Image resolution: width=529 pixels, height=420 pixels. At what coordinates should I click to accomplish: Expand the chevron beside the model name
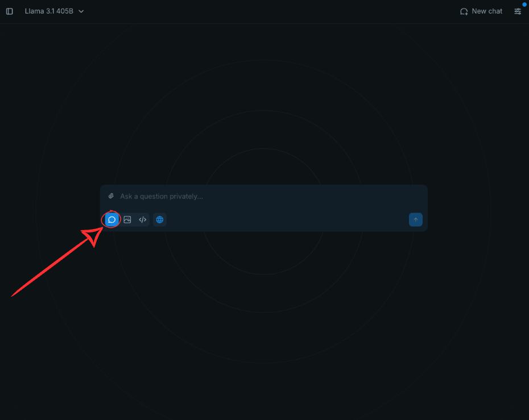tap(81, 11)
